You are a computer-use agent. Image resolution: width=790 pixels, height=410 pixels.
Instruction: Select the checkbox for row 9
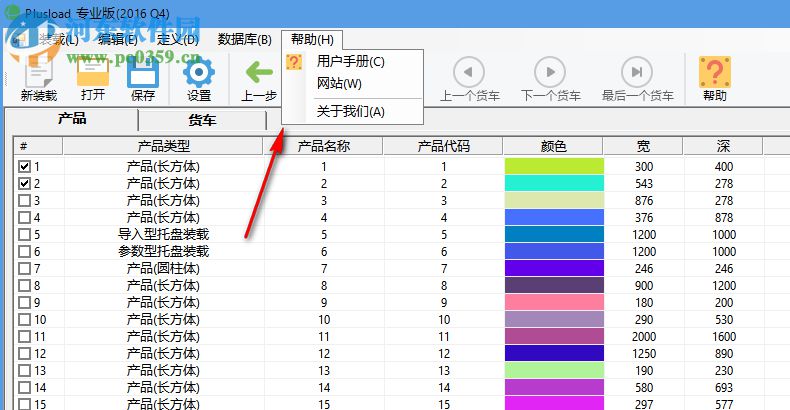click(24, 303)
